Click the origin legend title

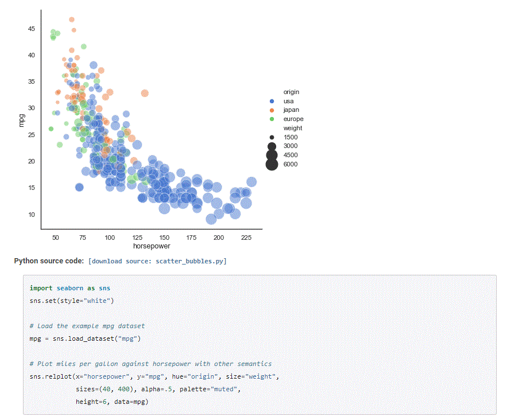point(291,92)
